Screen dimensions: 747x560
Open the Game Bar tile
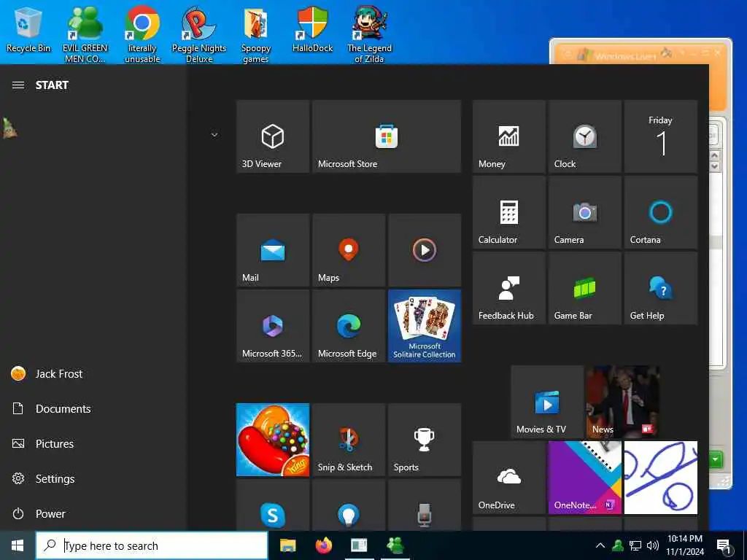584,288
